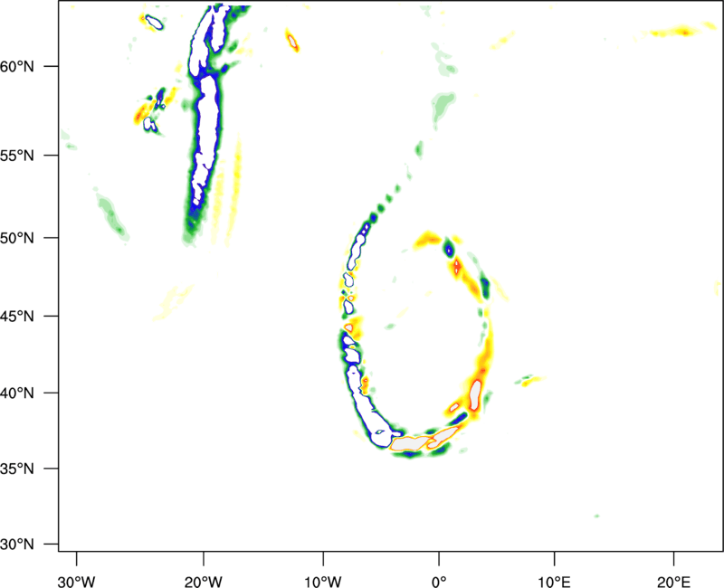Click the 50°N latitude label
The width and height of the screenshot is (724, 588).
coord(17,238)
